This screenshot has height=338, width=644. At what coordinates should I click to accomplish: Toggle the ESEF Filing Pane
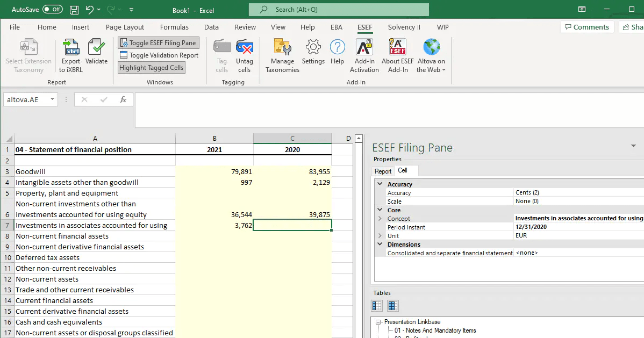click(x=158, y=42)
